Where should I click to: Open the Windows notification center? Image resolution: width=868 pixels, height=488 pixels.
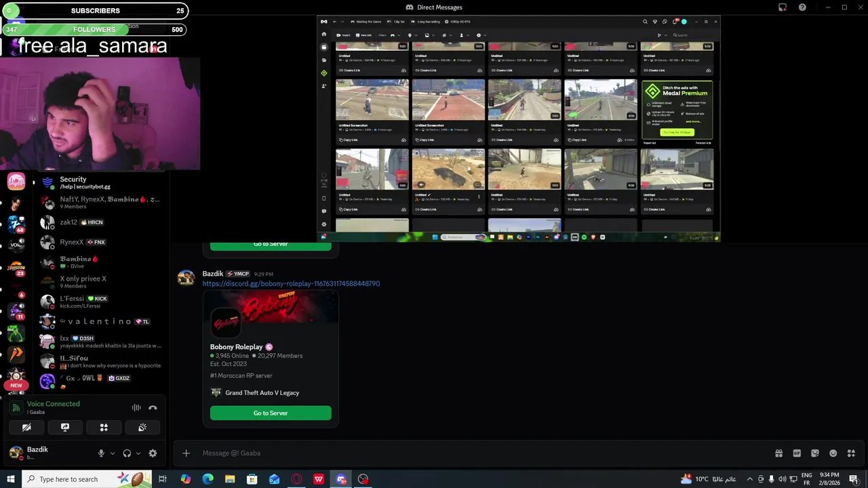tap(854, 479)
